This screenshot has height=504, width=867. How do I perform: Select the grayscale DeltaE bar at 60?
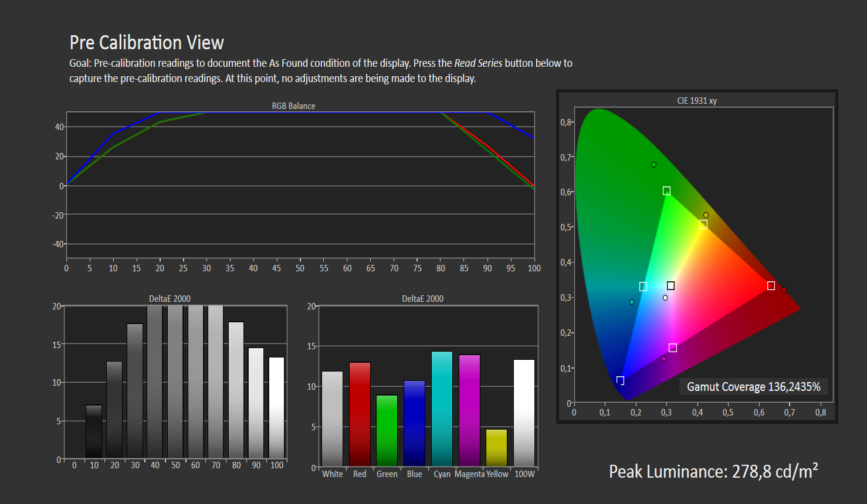tap(195, 382)
